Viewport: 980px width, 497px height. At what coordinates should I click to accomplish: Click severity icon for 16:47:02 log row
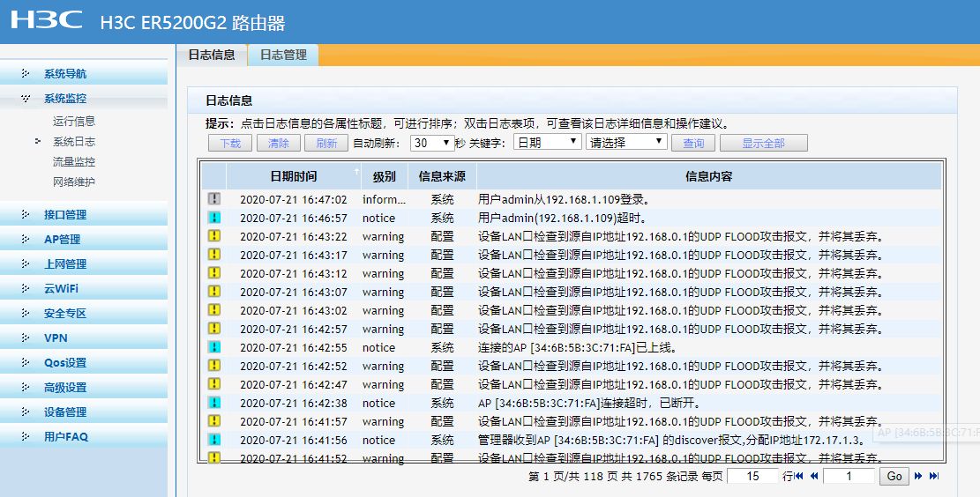click(214, 199)
